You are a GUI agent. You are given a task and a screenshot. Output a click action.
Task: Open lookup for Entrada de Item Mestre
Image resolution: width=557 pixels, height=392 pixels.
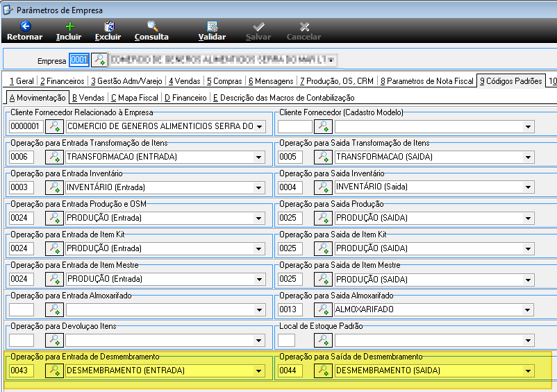54,279
